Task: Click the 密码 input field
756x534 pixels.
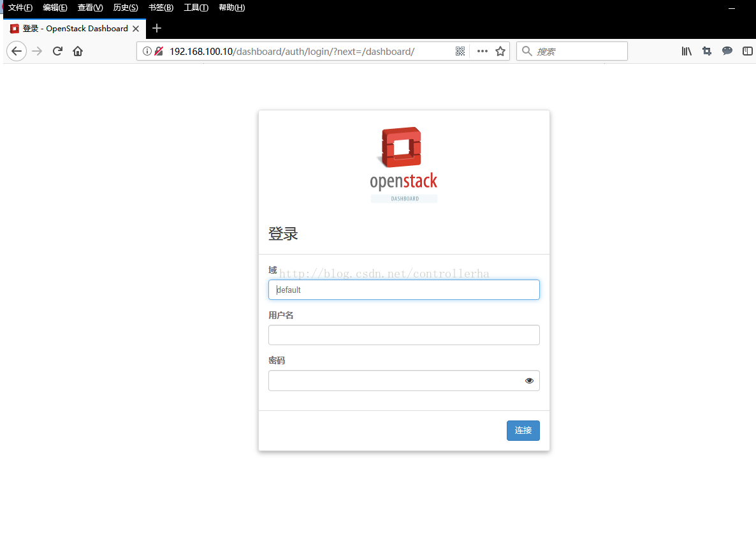Action: point(404,381)
